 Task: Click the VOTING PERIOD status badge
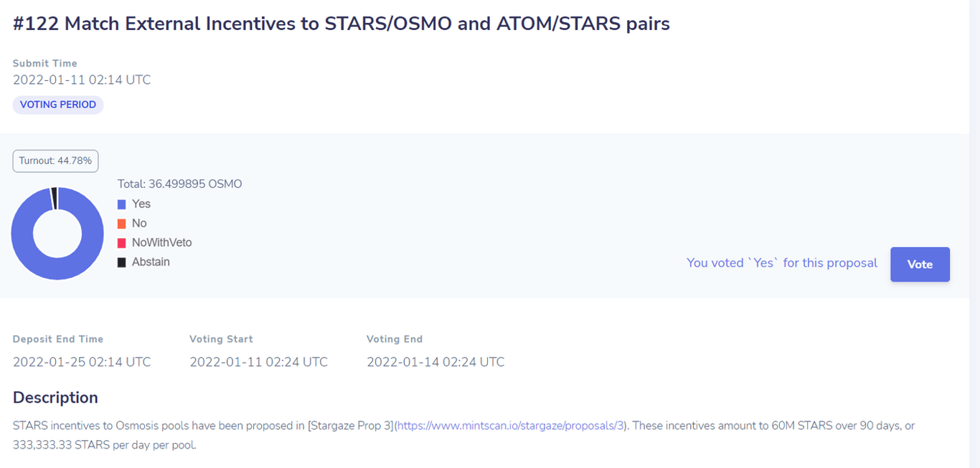[58, 105]
